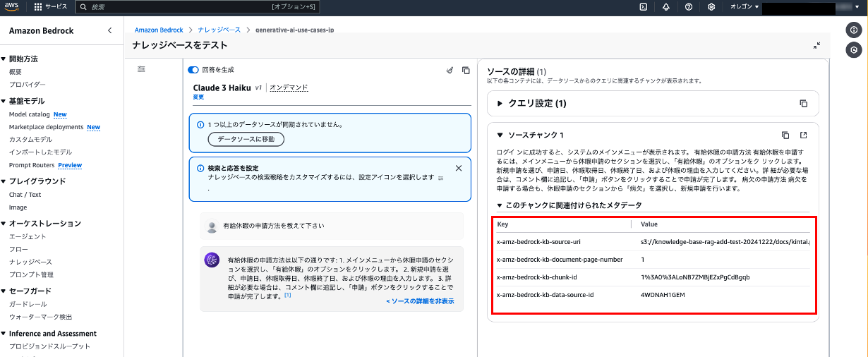868x357 pixels.
Task: Shrink the test pane with collapse arrows
Action: click(816, 45)
